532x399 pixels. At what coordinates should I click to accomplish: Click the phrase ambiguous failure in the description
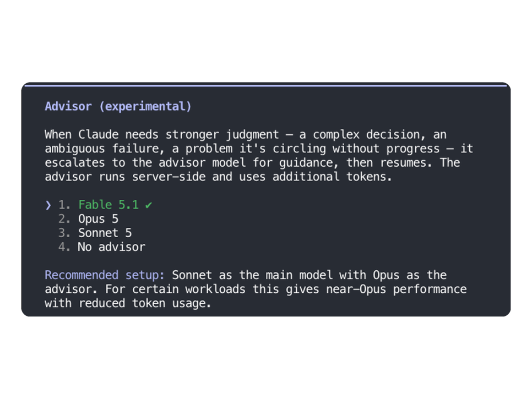[x=105, y=149]
